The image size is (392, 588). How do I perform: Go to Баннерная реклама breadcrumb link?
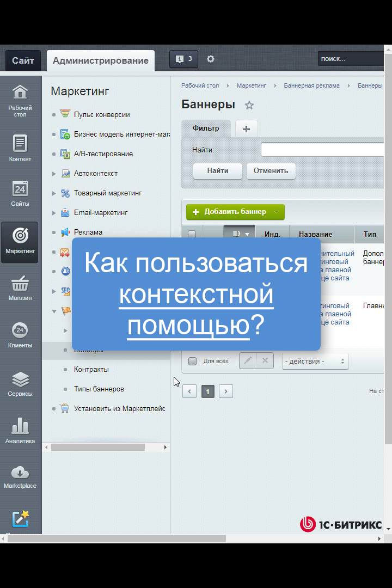311,85
